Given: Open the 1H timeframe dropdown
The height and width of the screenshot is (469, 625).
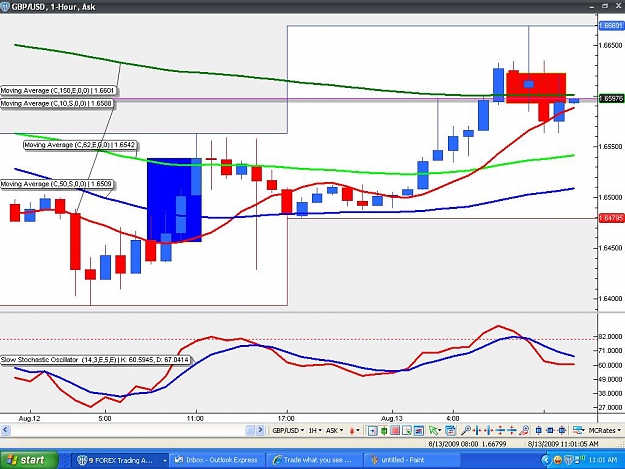Looking at the screenshot, I should coord(315,430).
